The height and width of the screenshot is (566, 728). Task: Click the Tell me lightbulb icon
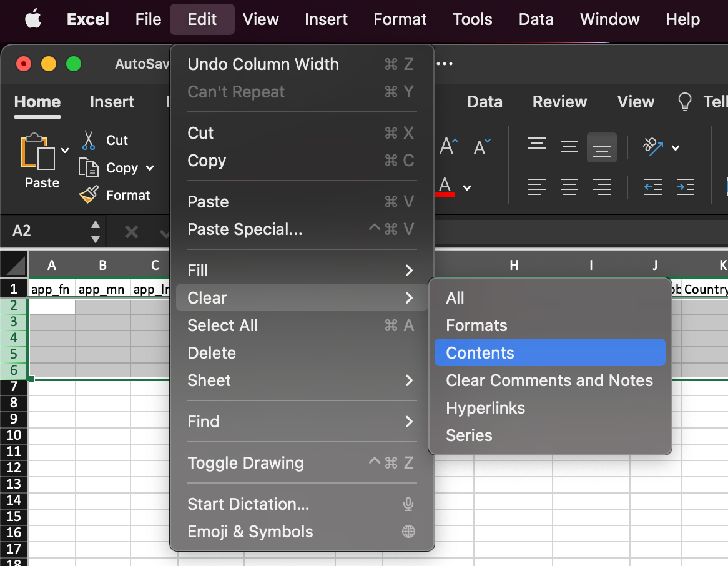[685, 102]
